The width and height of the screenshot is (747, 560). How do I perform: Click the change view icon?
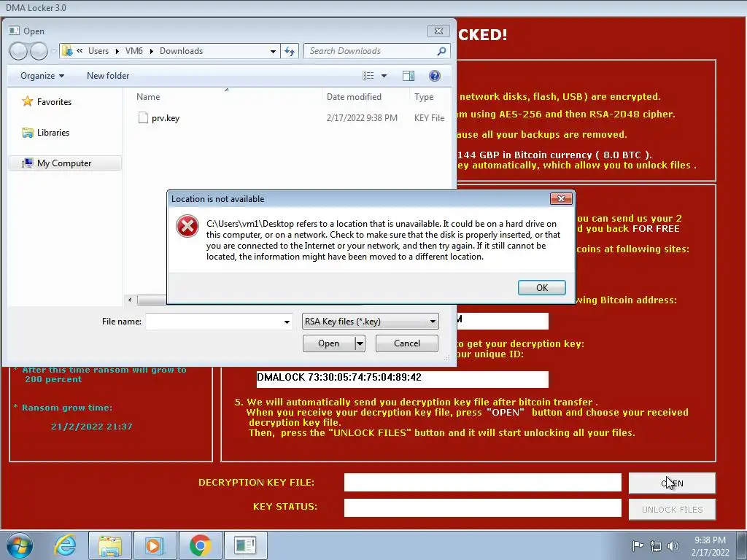pos(368,76)
